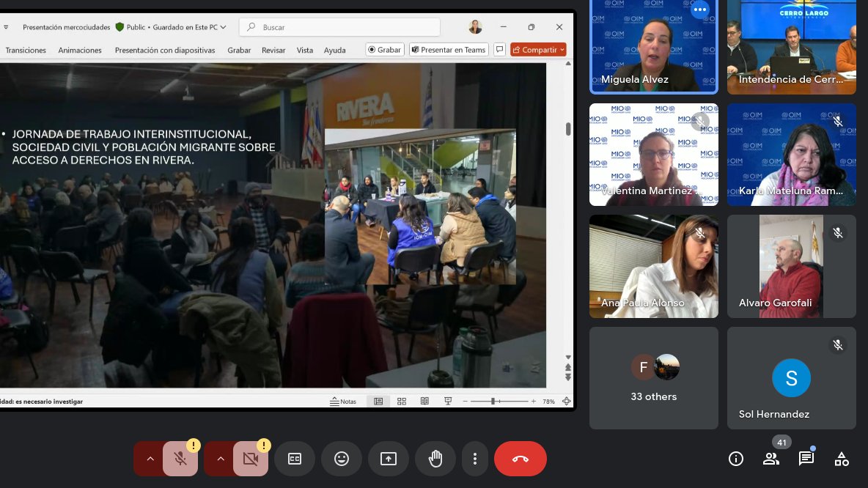This screenshot has height=488, width=868.
Task: Open Vista ribbon tab
Action: [304, 50]
